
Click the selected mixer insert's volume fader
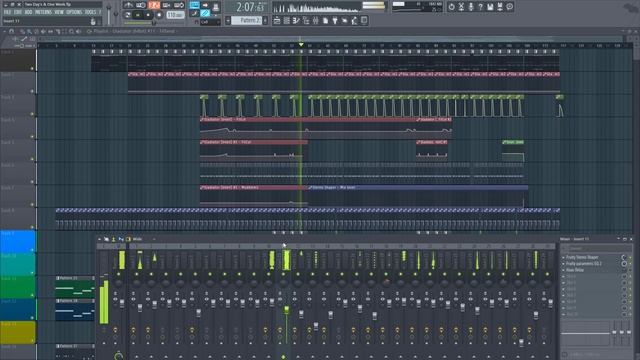[287, 310]
